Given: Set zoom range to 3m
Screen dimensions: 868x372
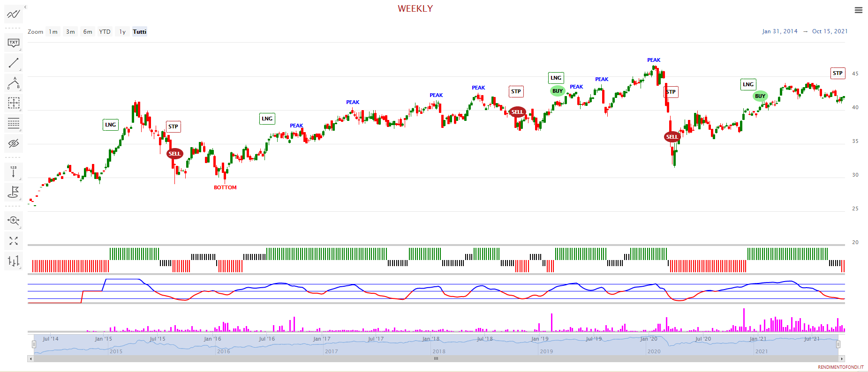Looking at the screenshot, I should coord(70,32).
